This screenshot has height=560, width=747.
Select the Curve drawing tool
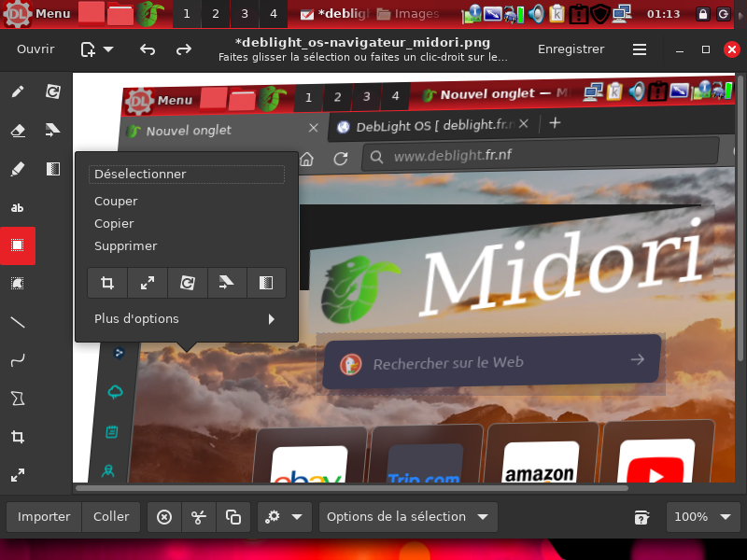tap(18, 359)
